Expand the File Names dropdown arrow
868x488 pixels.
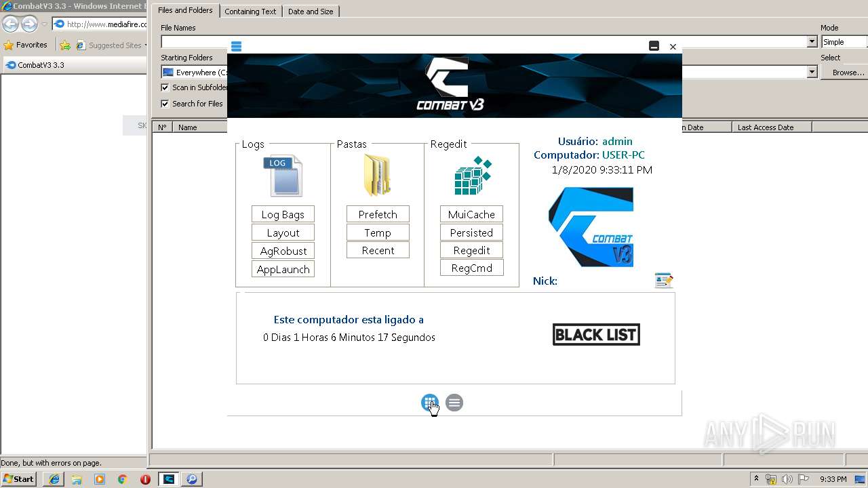[x=812, y=42]
